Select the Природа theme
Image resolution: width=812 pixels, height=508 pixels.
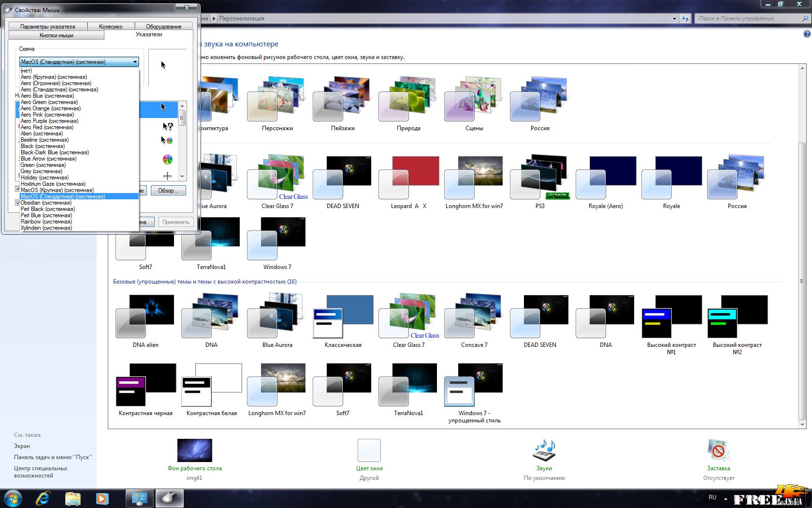(x=408, y=104)
